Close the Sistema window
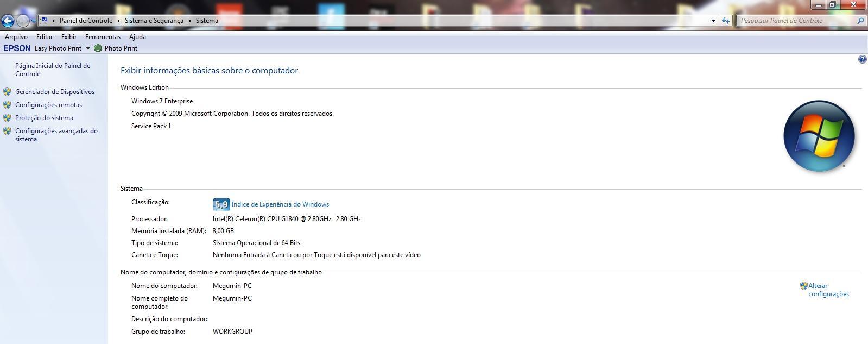Image resolution: width=868 pixels, height=344 pixels. coord(853,5)
